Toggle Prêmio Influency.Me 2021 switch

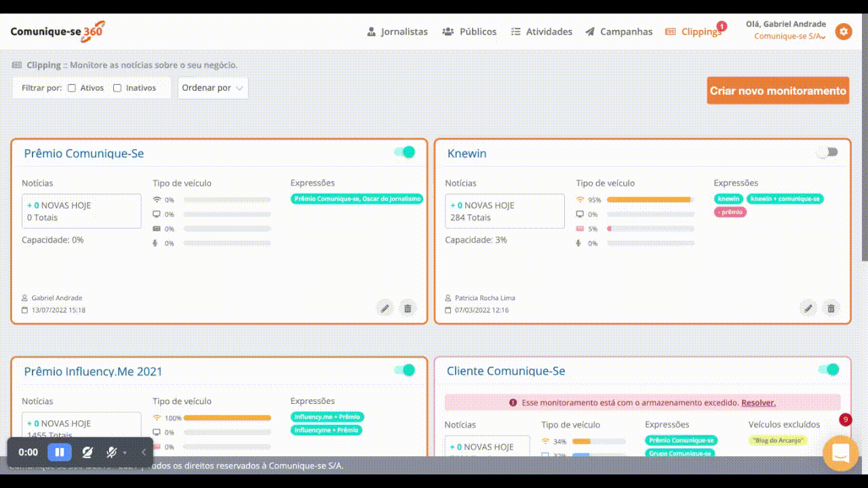click(x=405, y=370)
